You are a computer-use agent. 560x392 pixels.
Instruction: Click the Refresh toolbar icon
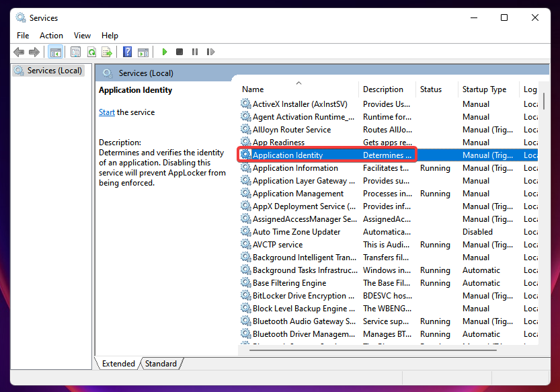pos(91,52)
